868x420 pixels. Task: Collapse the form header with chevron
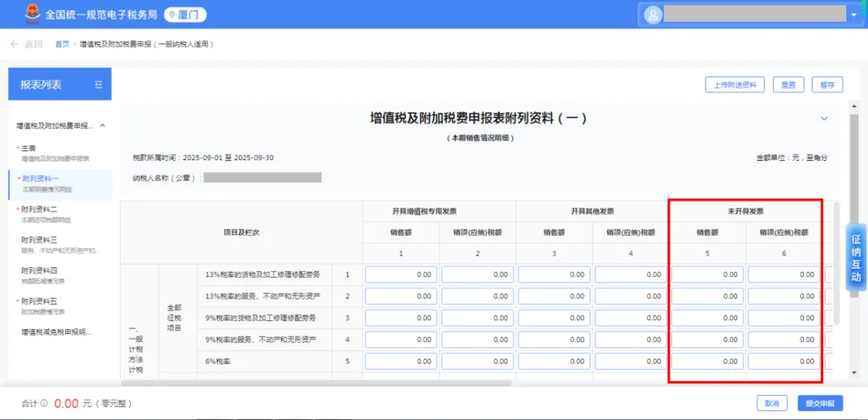[x=824, y=118]
